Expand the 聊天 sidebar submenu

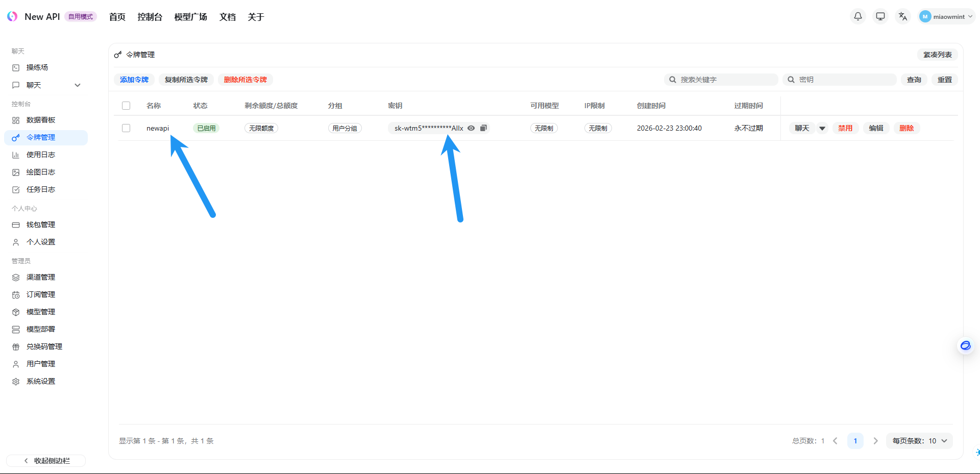(x=78, y=85)
